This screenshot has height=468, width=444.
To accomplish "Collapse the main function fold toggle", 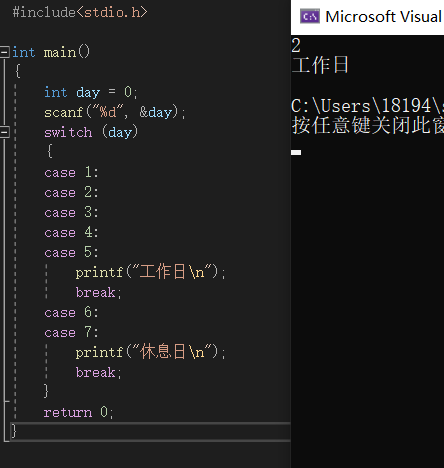I will 4,52.
